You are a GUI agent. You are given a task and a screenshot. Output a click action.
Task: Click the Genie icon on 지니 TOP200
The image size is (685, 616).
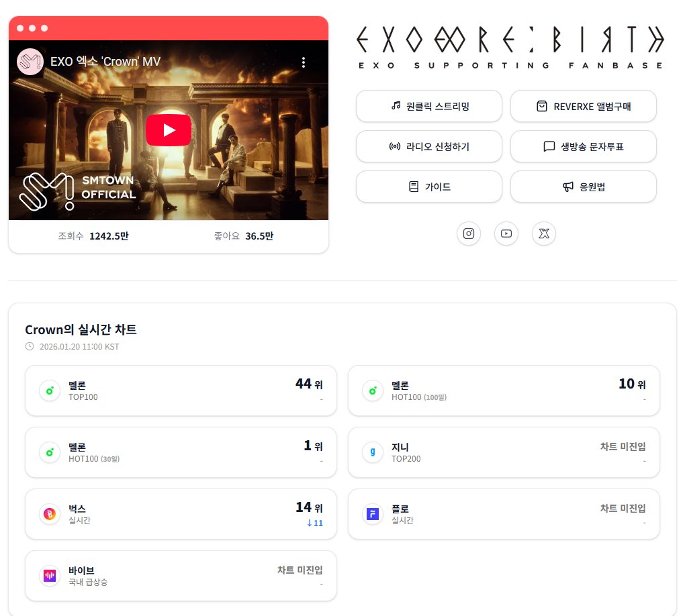click(373, 452)
